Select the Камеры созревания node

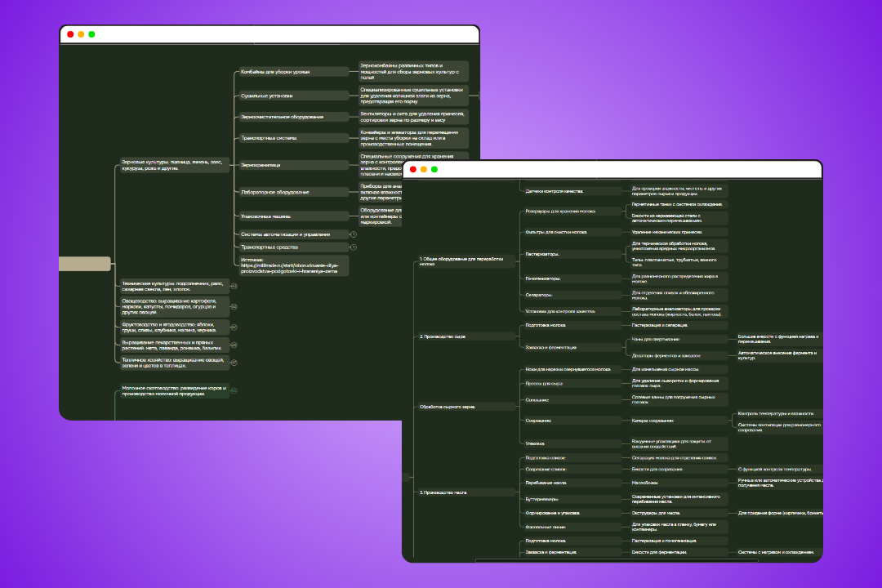[x=679, y=421]
